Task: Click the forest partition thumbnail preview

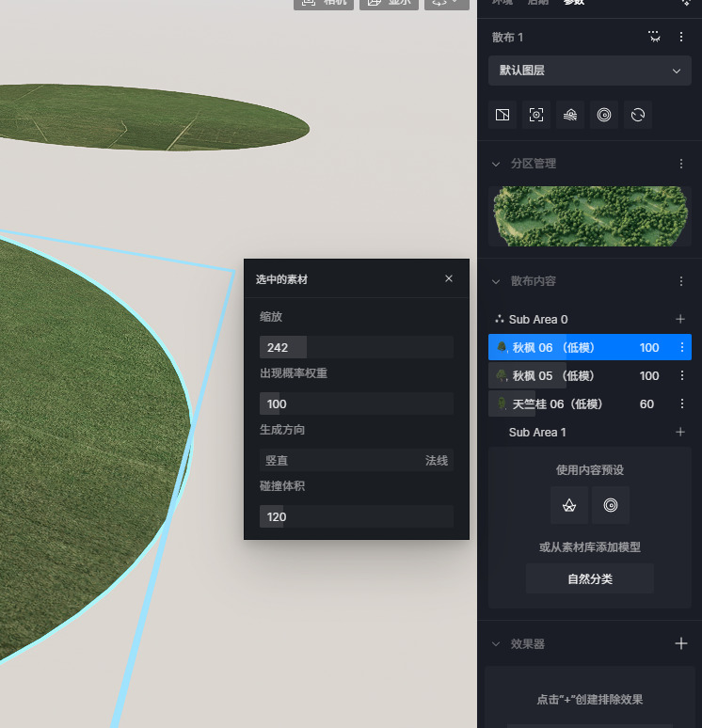Action: coord(590,216)
